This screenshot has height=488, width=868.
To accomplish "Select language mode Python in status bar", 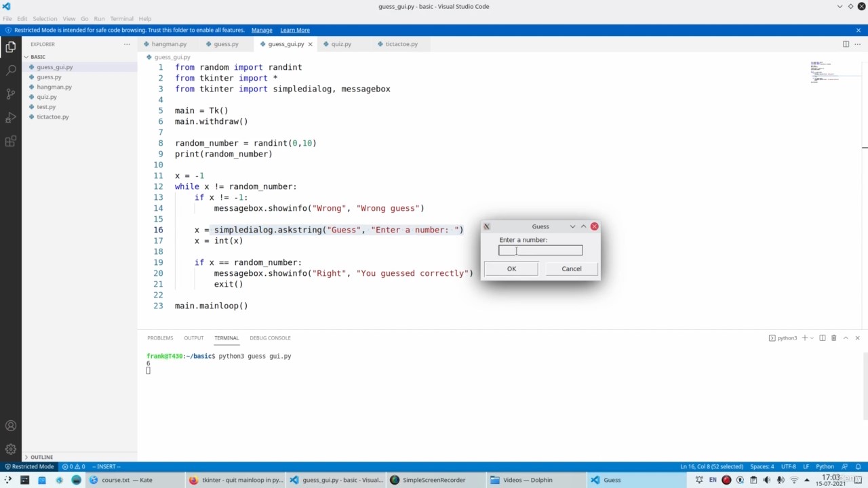I will 825,466.
